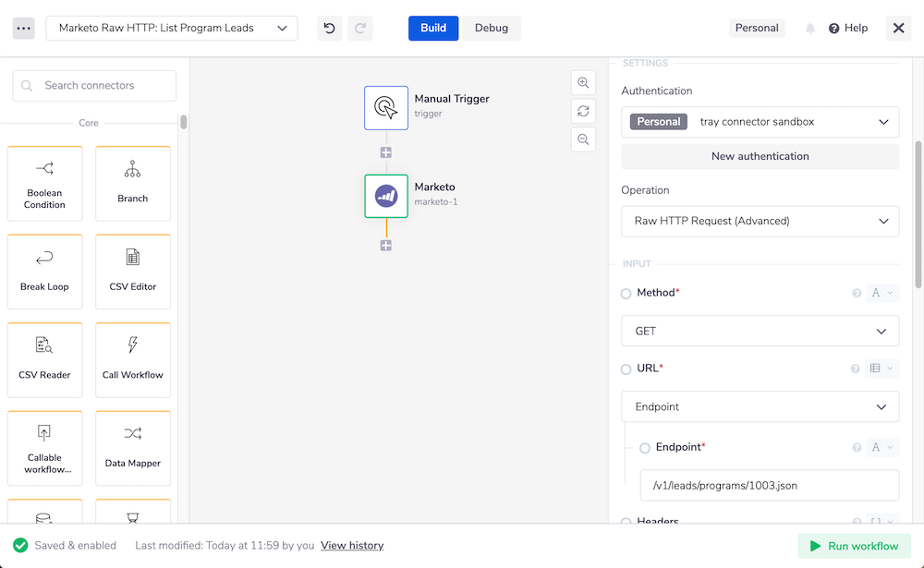Open Endpoint input type selector
The width and height of the screenshot is (924, 568).
pyautogui.click(x=882, y=447)
